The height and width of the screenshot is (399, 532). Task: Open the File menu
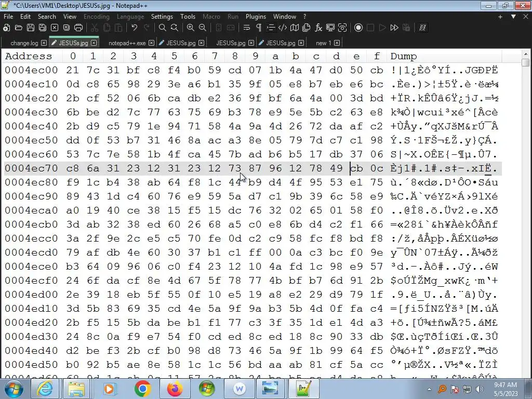point(8,16)
